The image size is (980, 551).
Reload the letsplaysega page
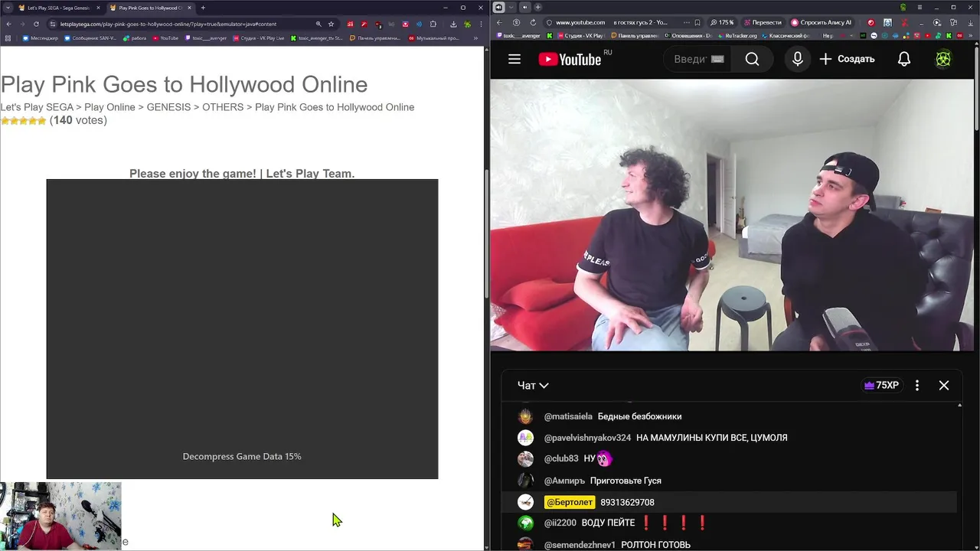click(36, 24)
